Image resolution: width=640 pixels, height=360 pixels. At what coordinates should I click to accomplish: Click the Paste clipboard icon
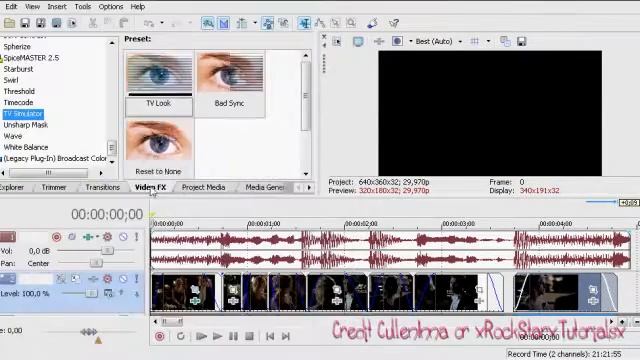(x=124, y=23)
